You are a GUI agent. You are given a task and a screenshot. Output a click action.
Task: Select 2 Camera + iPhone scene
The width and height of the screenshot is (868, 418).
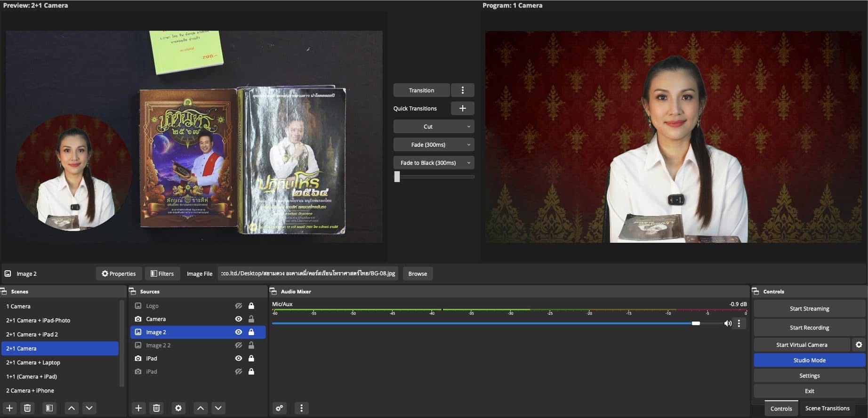60,391
